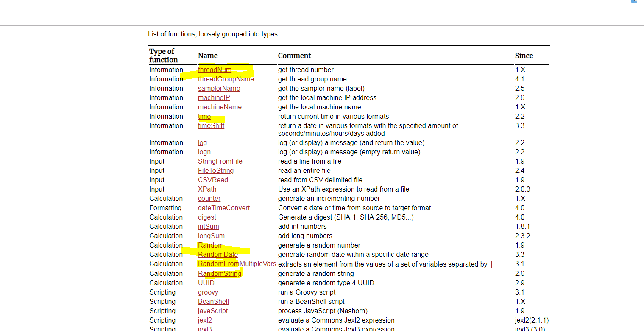This screenshot has height=331, width=644.
Task: Open the threadNum function link
Action: click(x=215, y=70)
